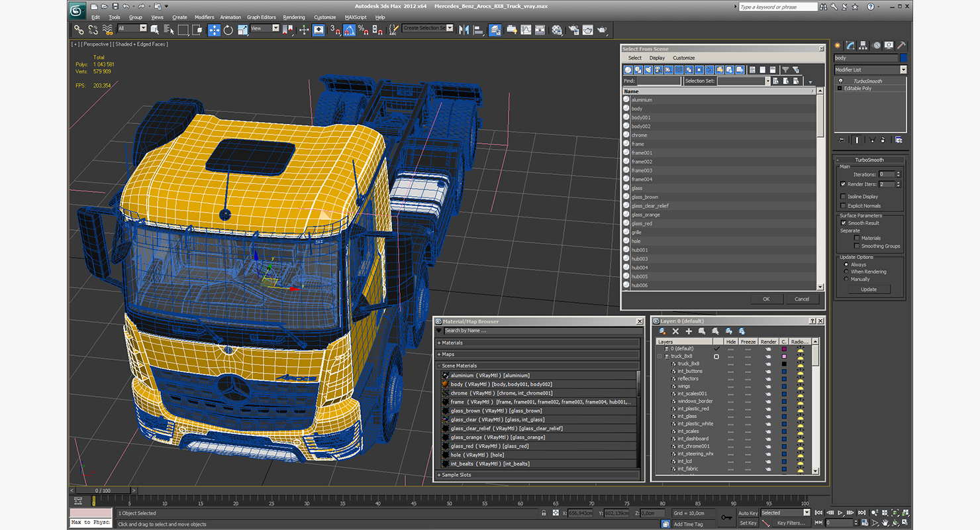
Task: Open the Mirror tool
Action: coord(464,30)
